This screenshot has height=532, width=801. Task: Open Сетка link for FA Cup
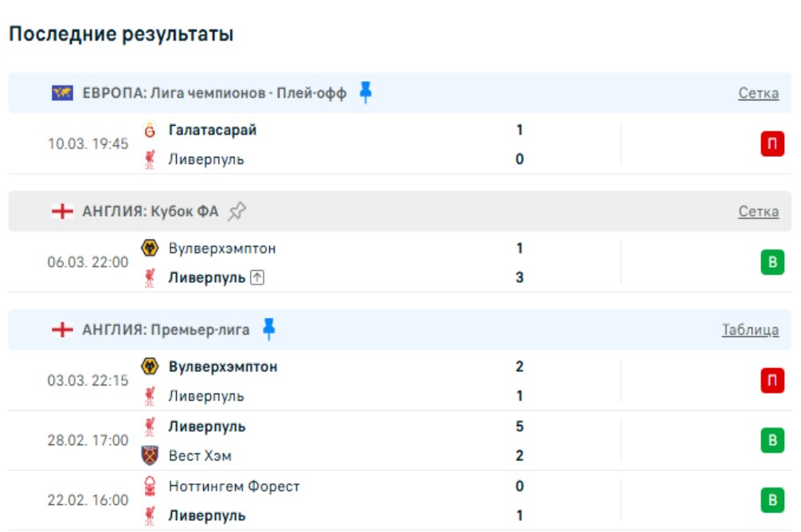758,211
